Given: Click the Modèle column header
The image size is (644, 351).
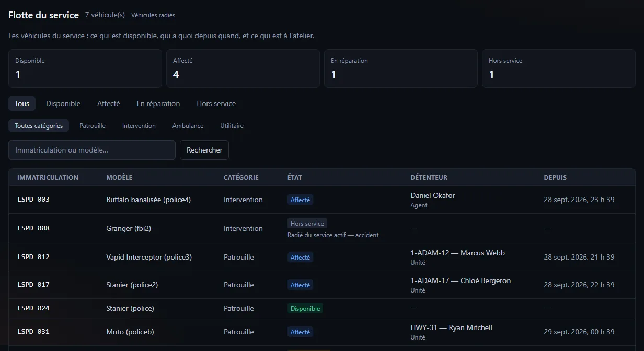Looking at the screenshot, I should [x=119, y=177].
